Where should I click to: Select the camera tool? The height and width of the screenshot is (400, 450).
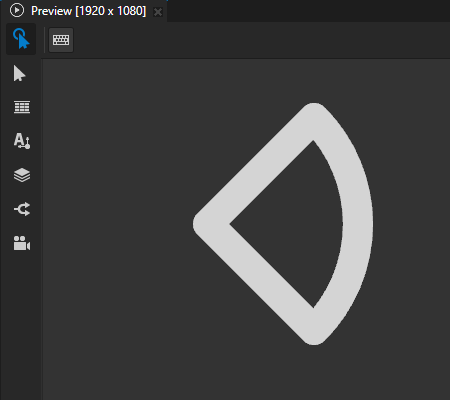point(22,243)
